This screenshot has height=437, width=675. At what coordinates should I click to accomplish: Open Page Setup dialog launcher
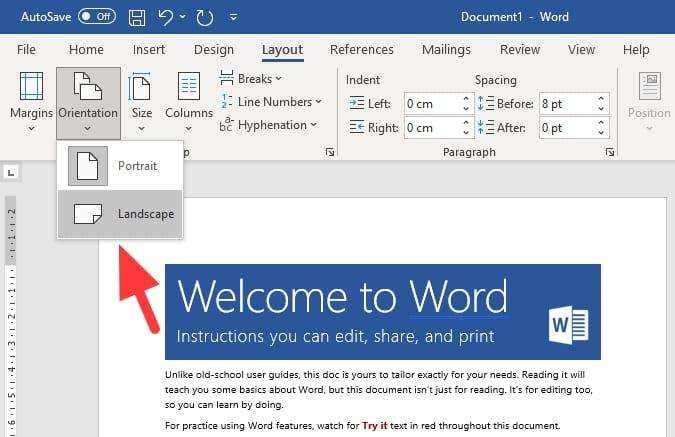tap(330, 152)
